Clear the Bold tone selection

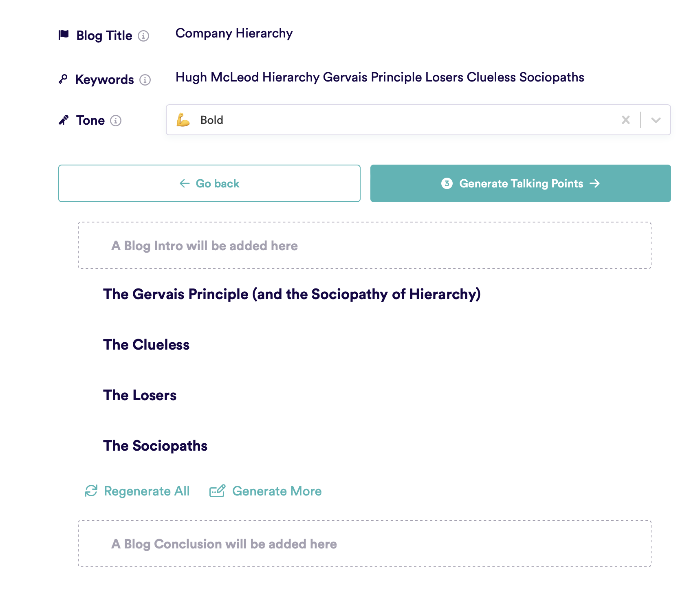coord(626,120)
